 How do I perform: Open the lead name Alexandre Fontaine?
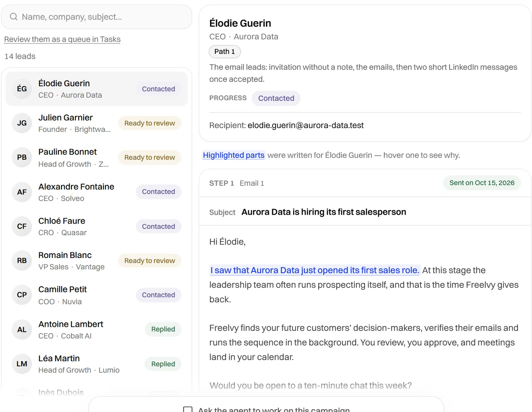(x=76, y=187)
